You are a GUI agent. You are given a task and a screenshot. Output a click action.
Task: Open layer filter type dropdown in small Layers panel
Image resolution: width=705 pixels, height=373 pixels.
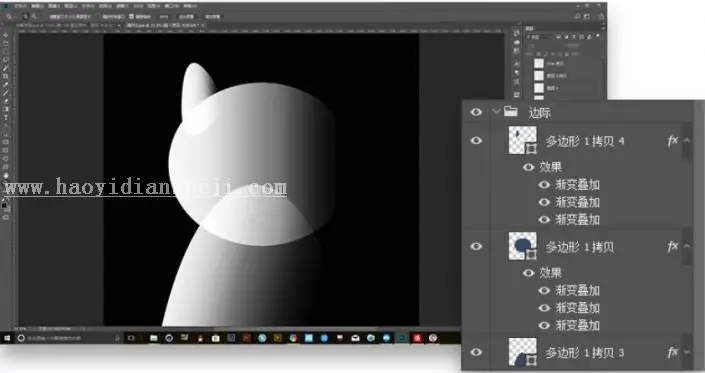coord(540,37)
